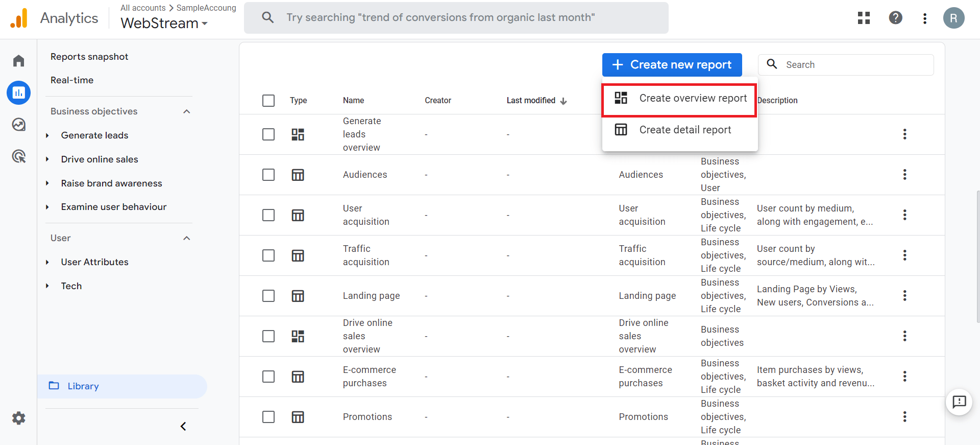This screenshot has width=980, height=445.
Task: Open more options for Generate leads overview
Action: [904, 134]
